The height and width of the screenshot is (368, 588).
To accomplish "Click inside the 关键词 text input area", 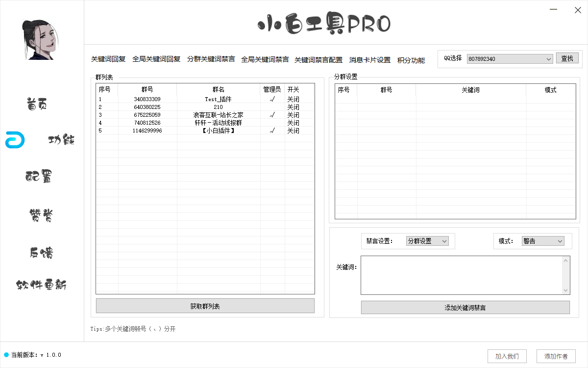I will (x=465, y=275).
